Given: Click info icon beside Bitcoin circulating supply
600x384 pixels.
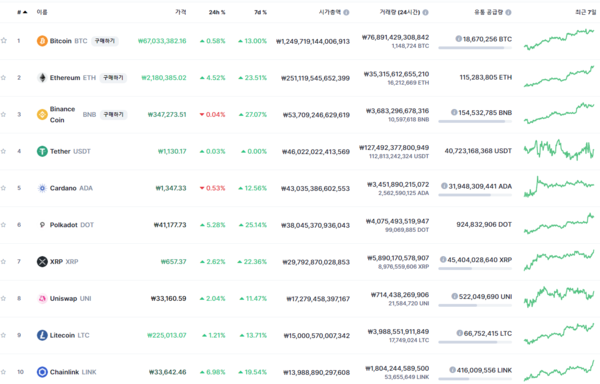Looking at the screenshot, I should coord(458,39).
